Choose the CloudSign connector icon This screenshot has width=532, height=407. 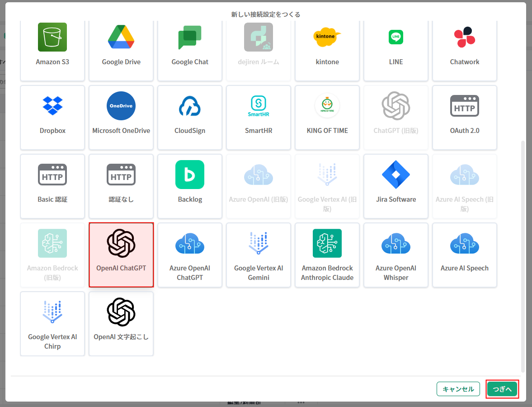pyautogui.click(x=190, y=106)
